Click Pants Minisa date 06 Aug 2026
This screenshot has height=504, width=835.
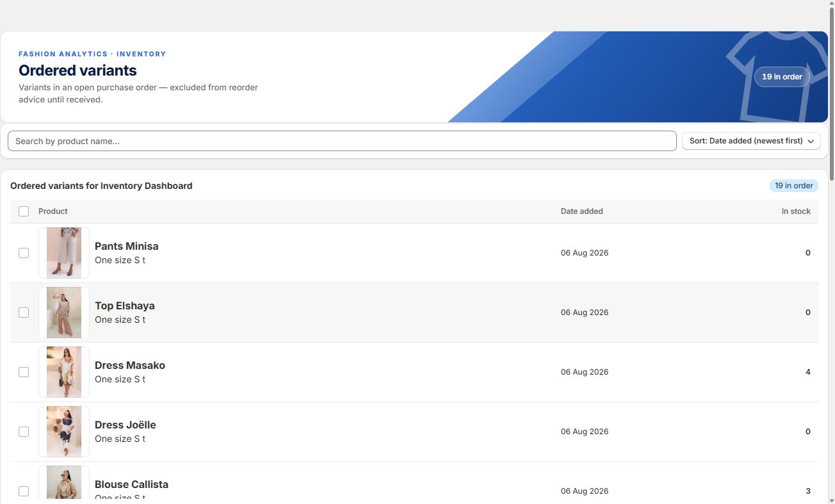point(585,253)
